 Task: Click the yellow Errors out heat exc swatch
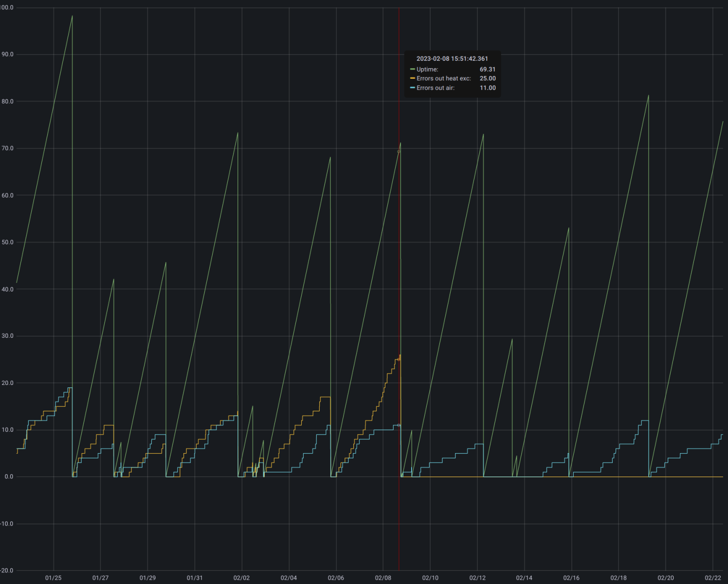click(x=412, y=78)
